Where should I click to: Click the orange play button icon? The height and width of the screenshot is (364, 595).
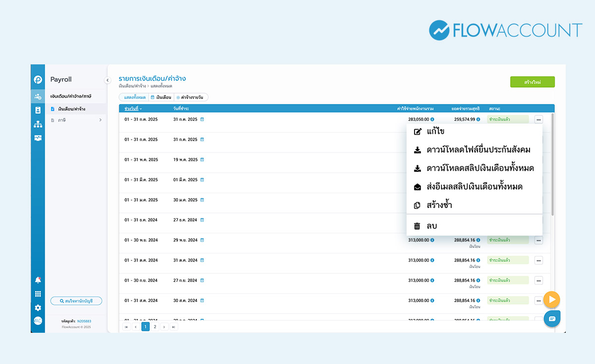coord(551,300)
